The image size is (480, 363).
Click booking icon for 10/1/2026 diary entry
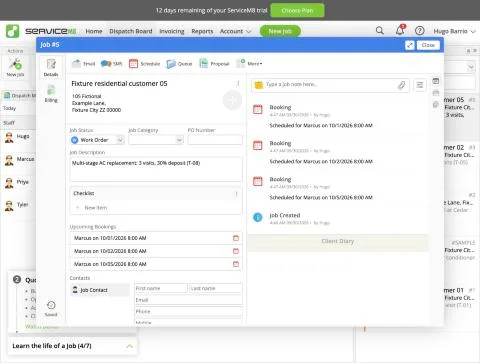tap(258, 109)
